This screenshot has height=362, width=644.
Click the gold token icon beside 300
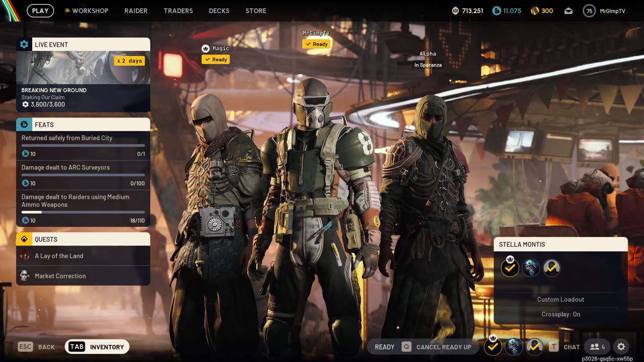click(x=535, y=11)
